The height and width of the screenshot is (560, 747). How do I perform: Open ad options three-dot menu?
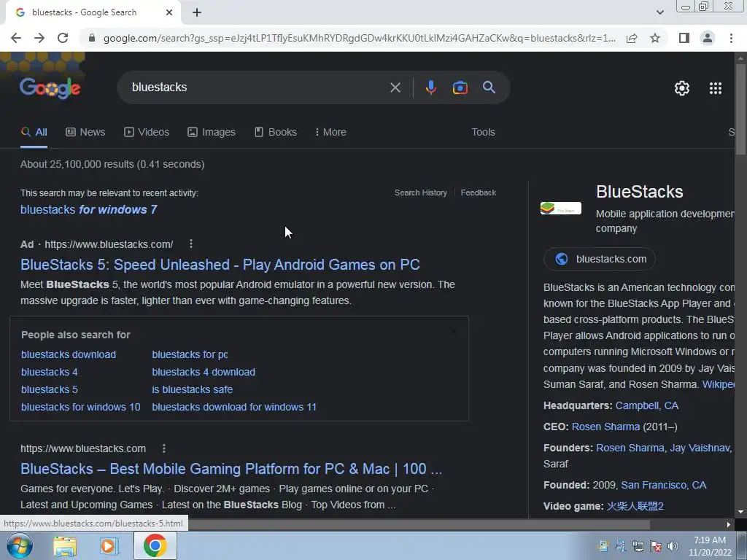tap(191, 244)
